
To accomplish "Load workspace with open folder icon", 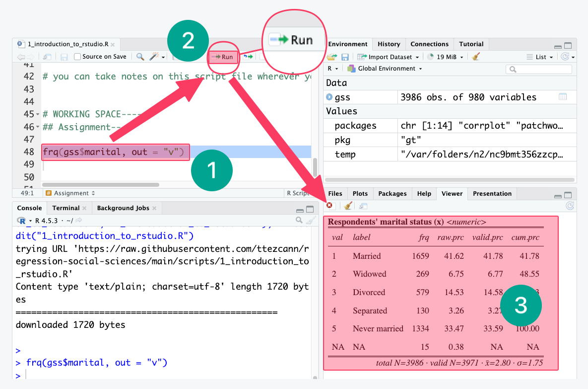I will (x=331, y=57).
